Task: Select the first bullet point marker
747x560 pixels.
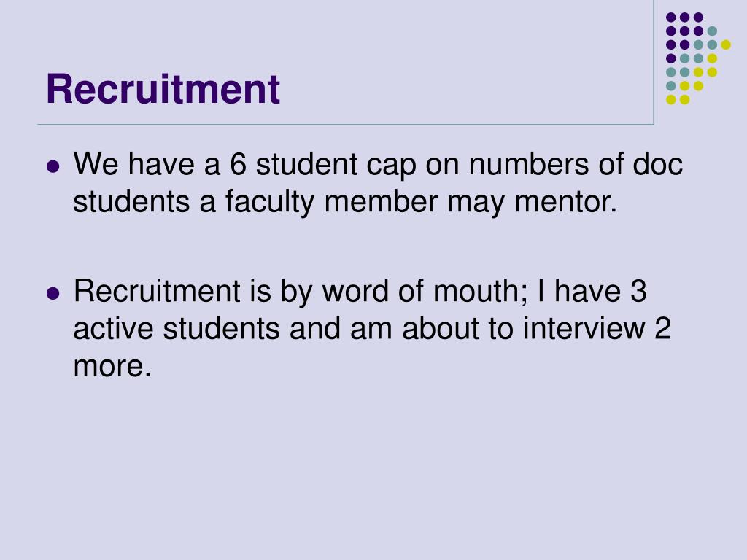Action: pyautogui.click(x=53, y=167)
